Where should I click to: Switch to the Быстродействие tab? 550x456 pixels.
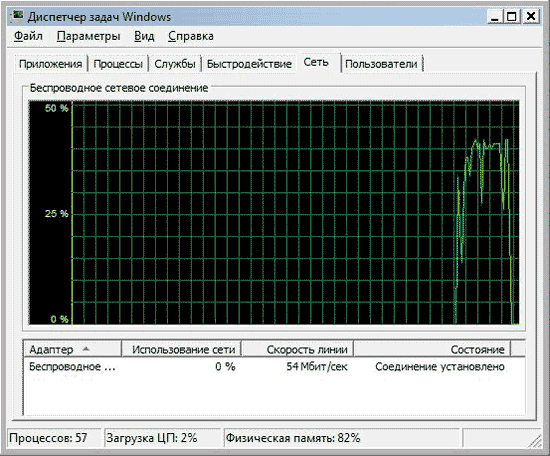click(249, 64)
